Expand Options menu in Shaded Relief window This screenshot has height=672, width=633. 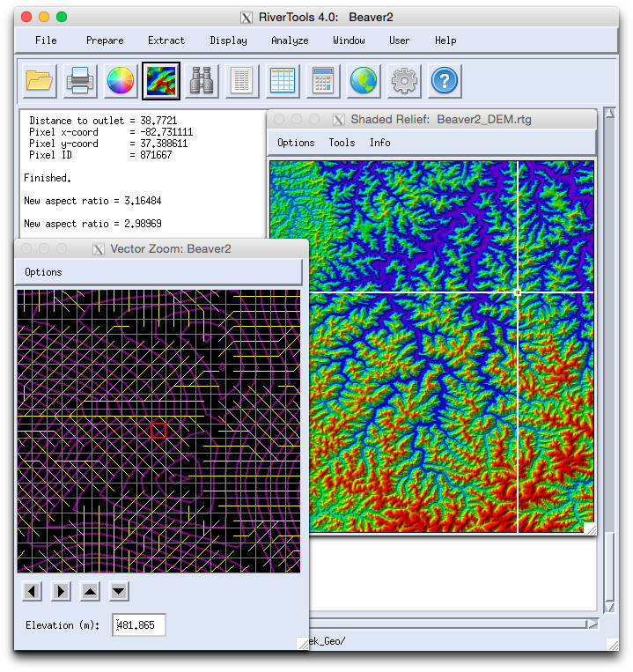pos(296,143)
